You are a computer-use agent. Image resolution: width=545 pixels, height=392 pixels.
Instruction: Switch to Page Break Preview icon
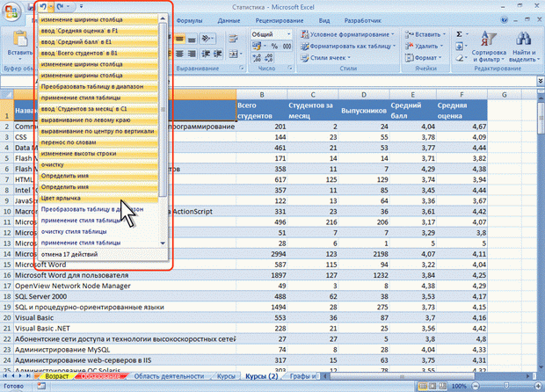pyautogui.click(x=442, y=386)
